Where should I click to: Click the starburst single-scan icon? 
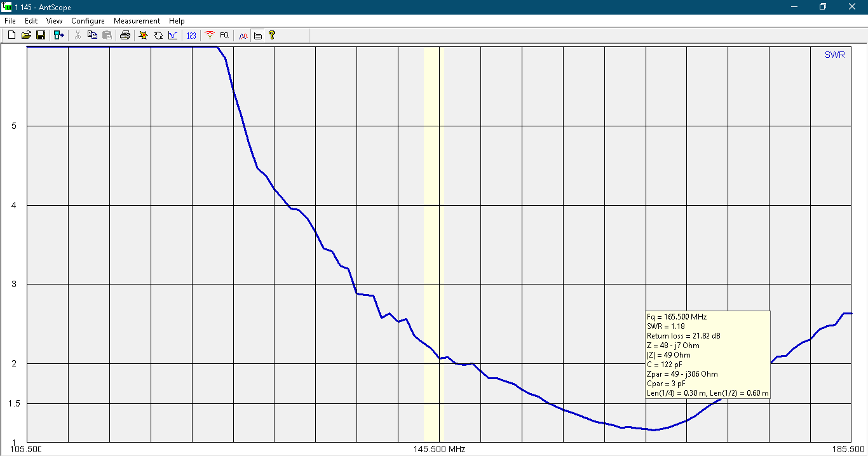[144, 36]
